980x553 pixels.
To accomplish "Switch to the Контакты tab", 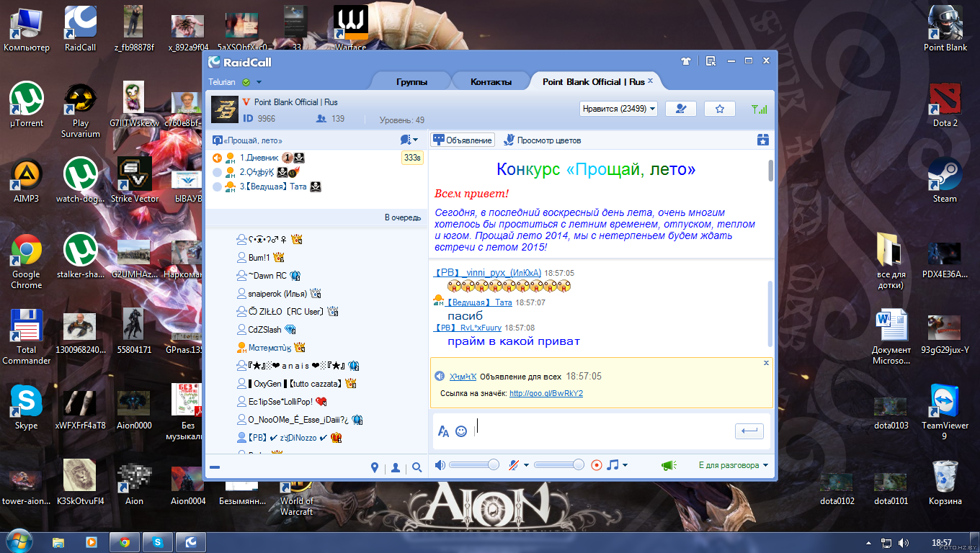I will tap(491, 81).
